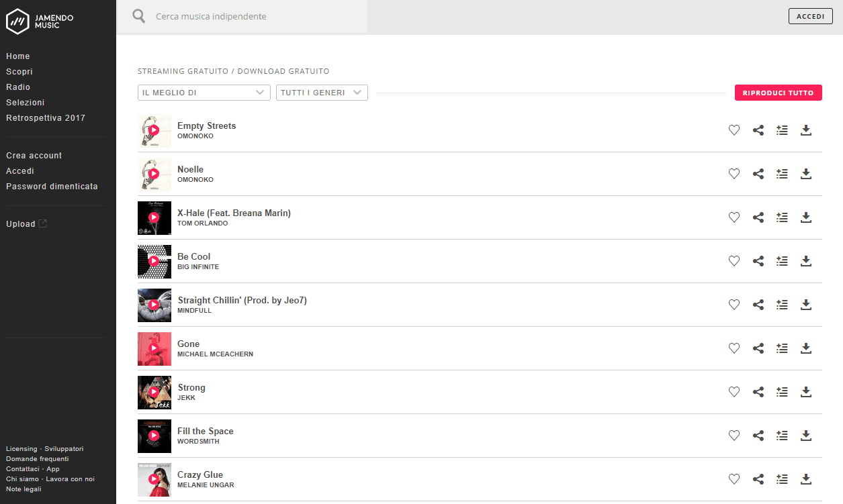Download the Crazy Glue track
843x504 pixels.
pos(807,479)
